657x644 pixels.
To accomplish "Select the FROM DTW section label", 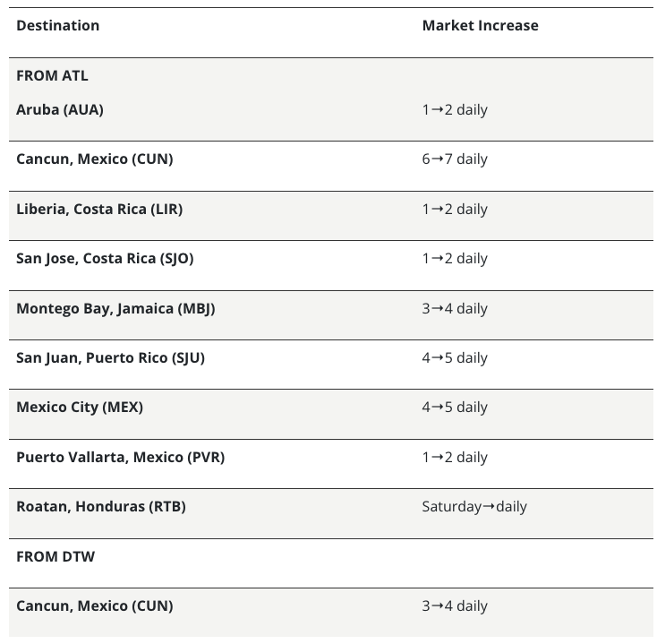I will (x=55, y=557).
